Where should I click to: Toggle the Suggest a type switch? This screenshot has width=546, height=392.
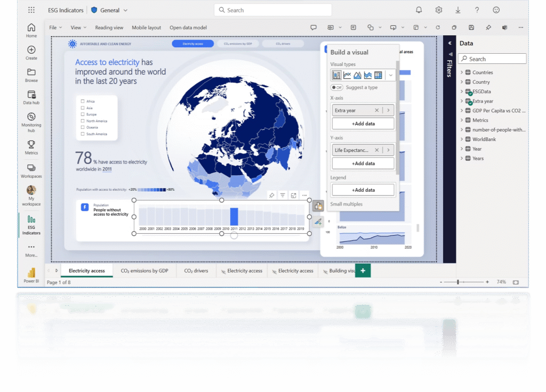point(336,87)
